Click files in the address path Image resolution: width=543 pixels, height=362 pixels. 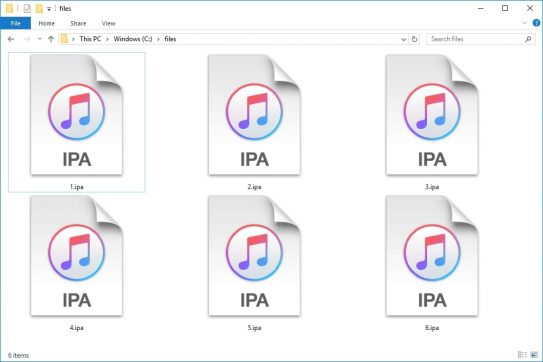click(x=170, y=39)
